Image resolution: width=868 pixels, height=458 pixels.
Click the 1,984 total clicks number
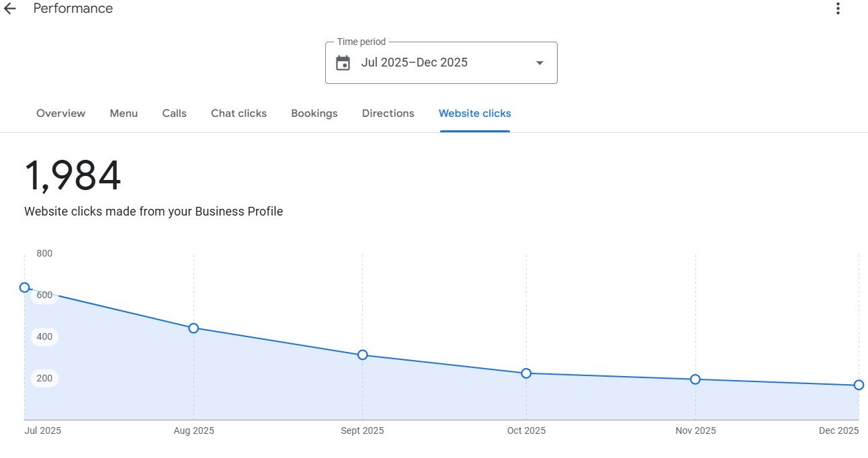(73, 176)
